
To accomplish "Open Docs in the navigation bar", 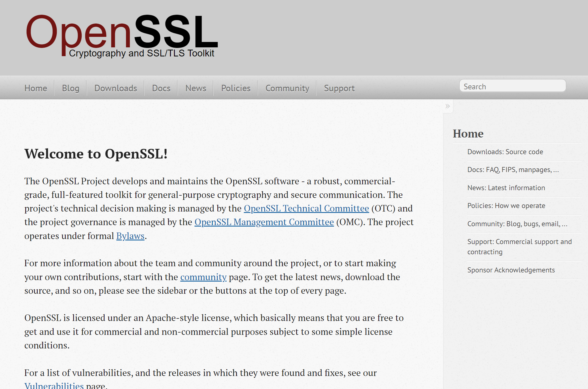I will point(161,88).
